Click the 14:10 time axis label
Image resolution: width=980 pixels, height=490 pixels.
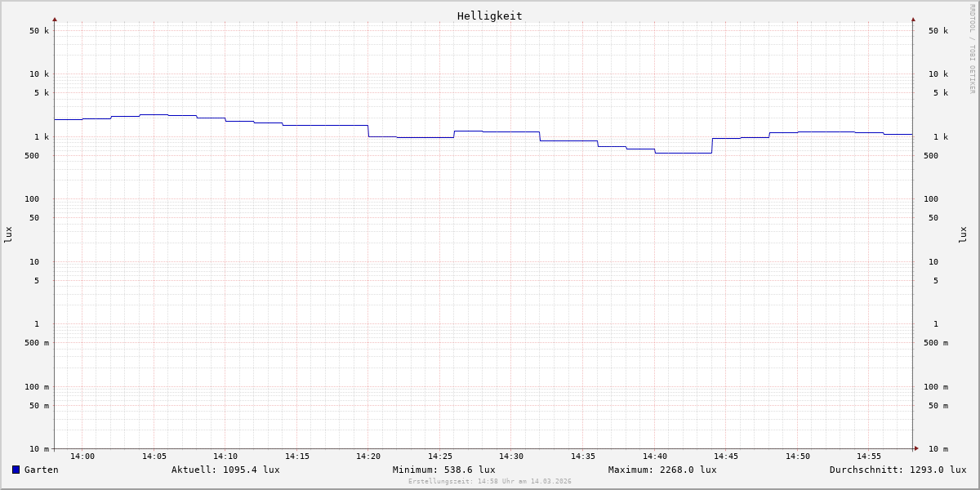pos(225,457)
